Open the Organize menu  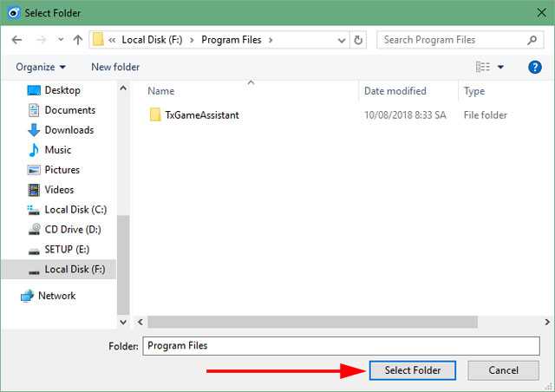coord(41,67)
